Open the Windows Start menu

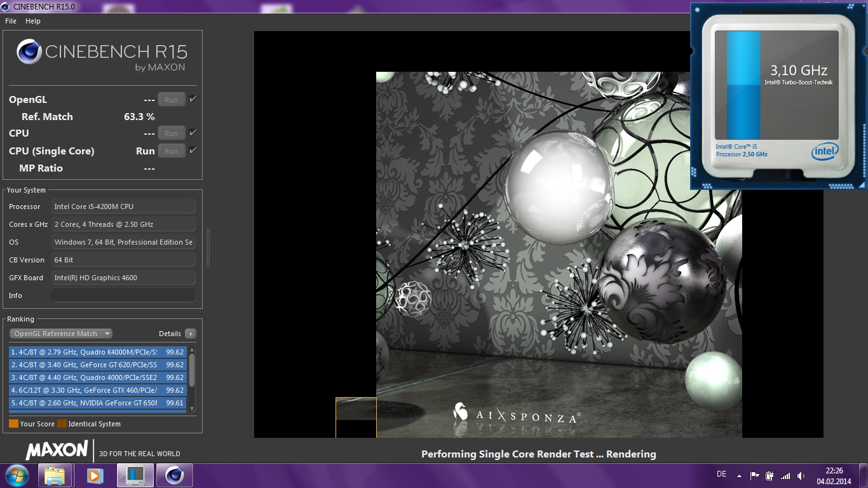coord(17,475)
